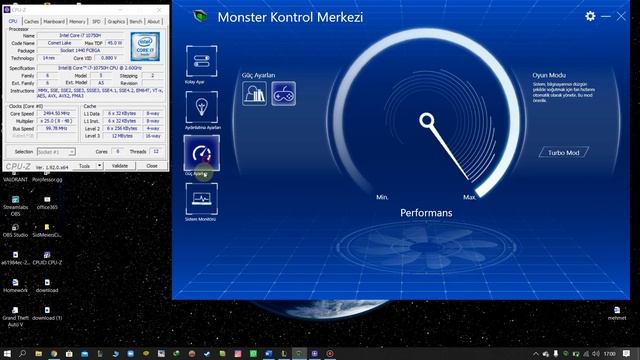640x360 pixels.
Task: Select the download (1) desktop file
Action: [47, 314]
